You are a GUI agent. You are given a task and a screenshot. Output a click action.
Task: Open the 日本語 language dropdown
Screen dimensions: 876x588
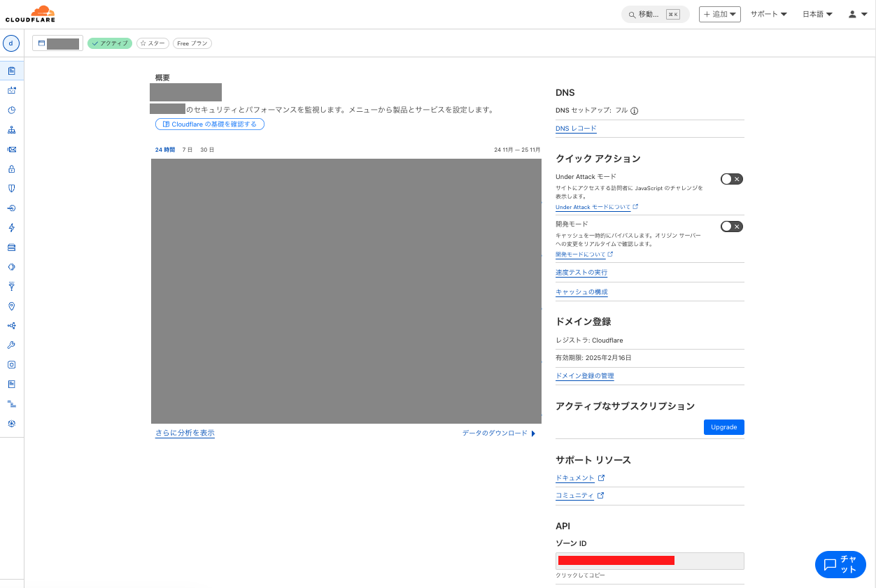[x=817, y=14]
